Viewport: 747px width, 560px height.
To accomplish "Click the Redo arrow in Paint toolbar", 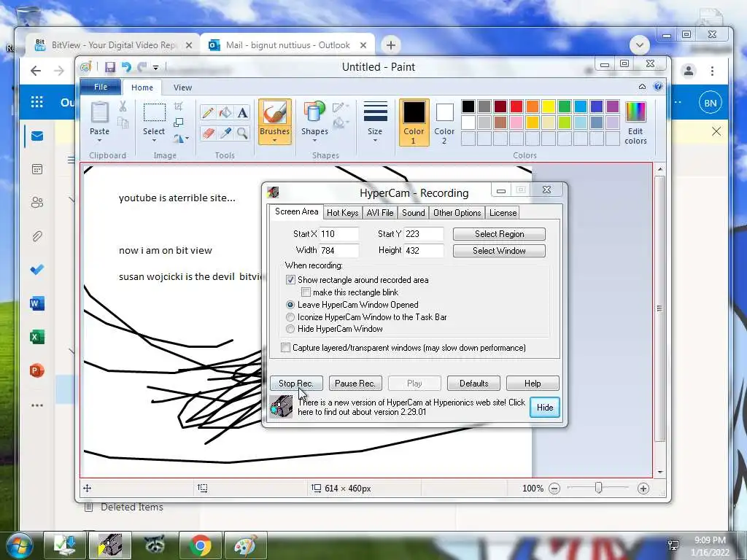I will pos(142,67).
